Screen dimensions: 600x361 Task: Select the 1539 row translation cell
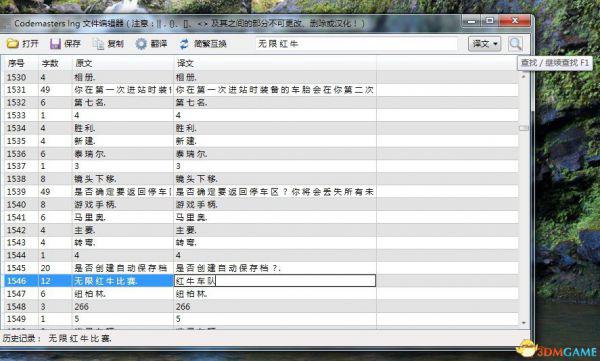[275, 191]
